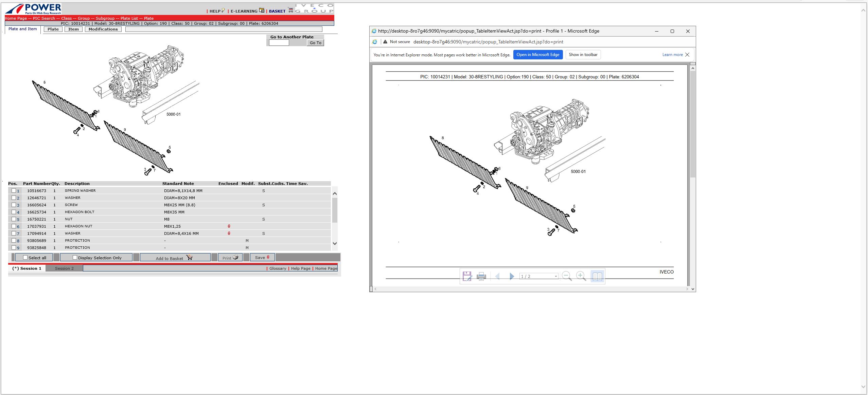The image size is (868, 395).
Task: Switch to the Modifications tab
Action: [x=103, y=29]
